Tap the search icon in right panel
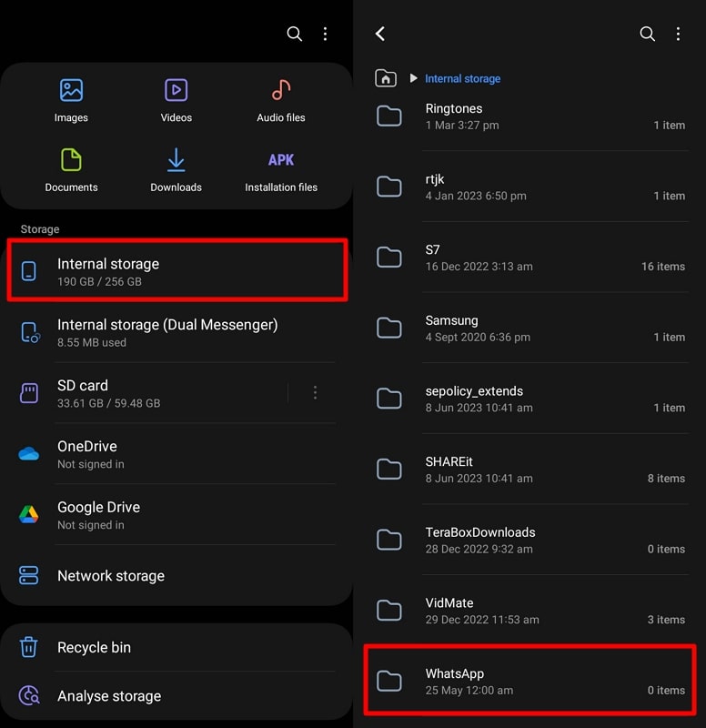 pyautogui.click(x=647, y=34)
